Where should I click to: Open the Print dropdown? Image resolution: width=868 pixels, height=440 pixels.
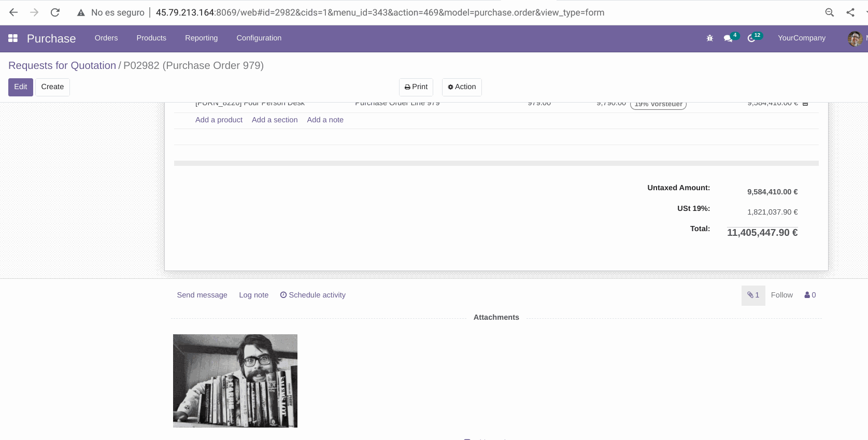pos(416,87)
